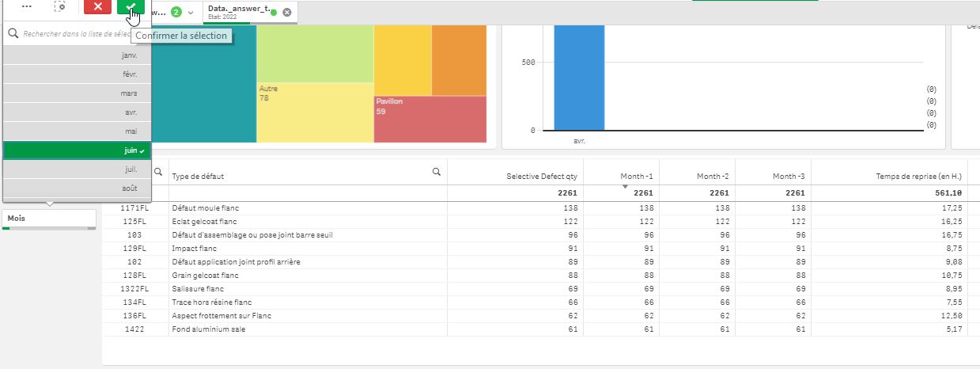Image resolution: width=980 pixels, height=369 pixels.
Task: Click the Month -1 sort arrow
Action: point(625,187)
